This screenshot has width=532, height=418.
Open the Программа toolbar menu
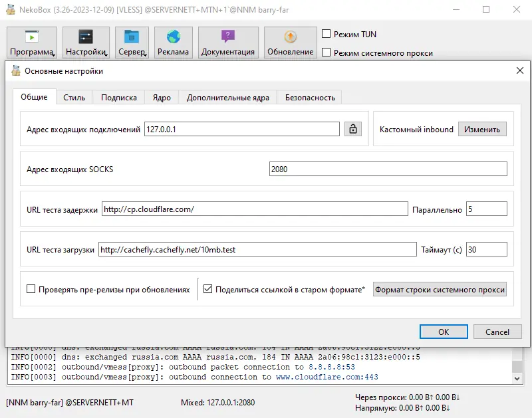coord(32,43)
